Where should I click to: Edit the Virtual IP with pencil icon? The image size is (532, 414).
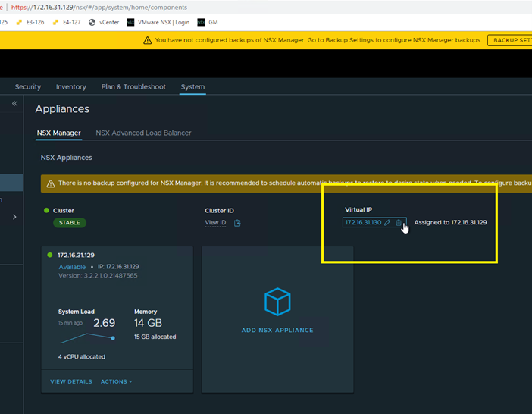point(387,223)
